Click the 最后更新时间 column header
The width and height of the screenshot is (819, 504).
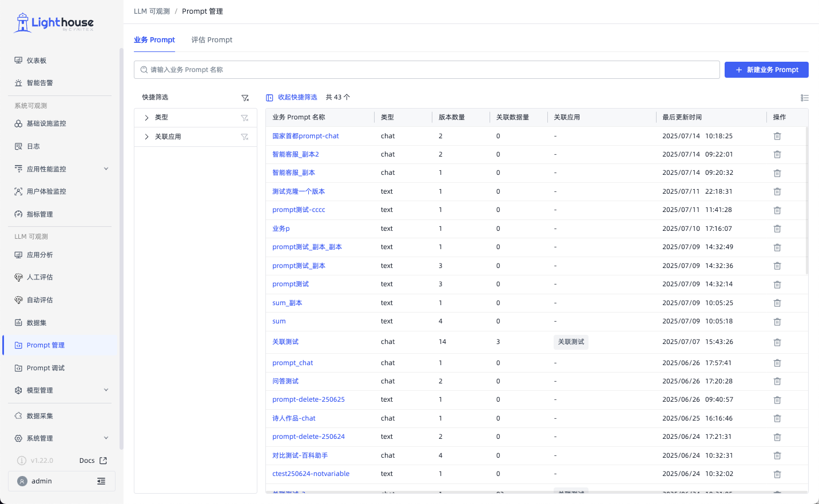coord(682,117)
